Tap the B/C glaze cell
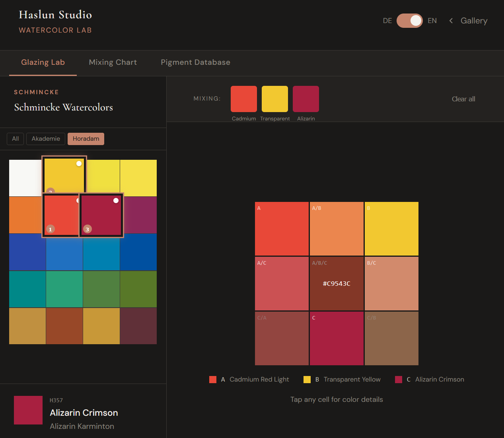 tap(391, 283)
